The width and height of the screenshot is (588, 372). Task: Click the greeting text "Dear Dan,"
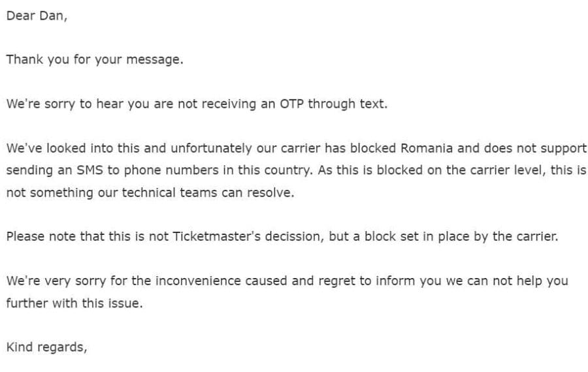(37, 16)
